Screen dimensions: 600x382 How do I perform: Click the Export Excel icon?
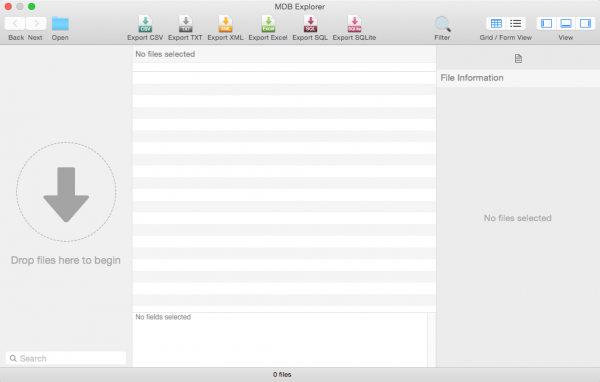(x=268, y=24)
